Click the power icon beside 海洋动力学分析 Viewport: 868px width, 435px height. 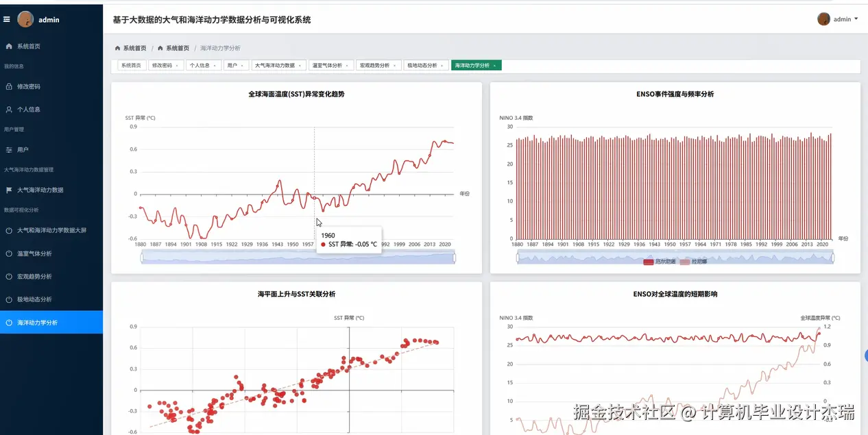[9, 322]
